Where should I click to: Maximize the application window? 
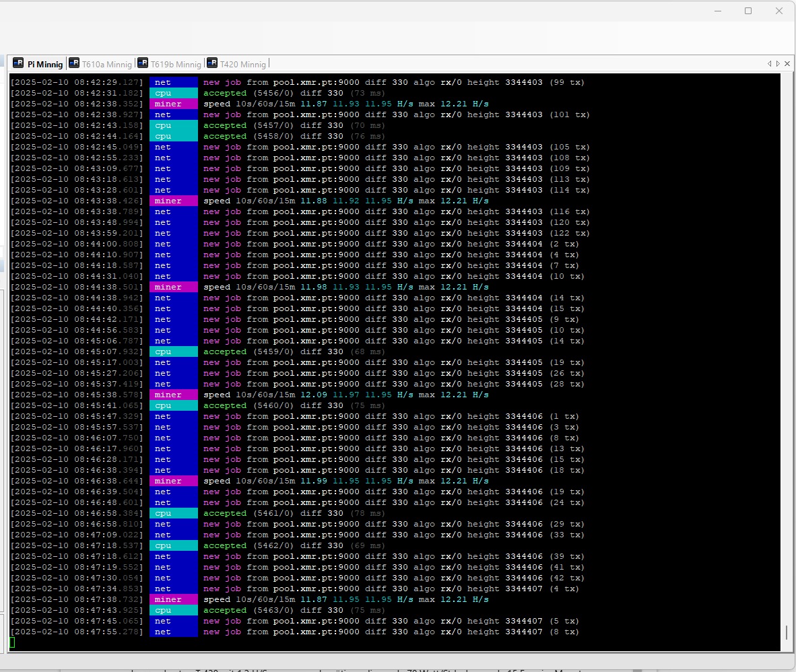[748, 11]
